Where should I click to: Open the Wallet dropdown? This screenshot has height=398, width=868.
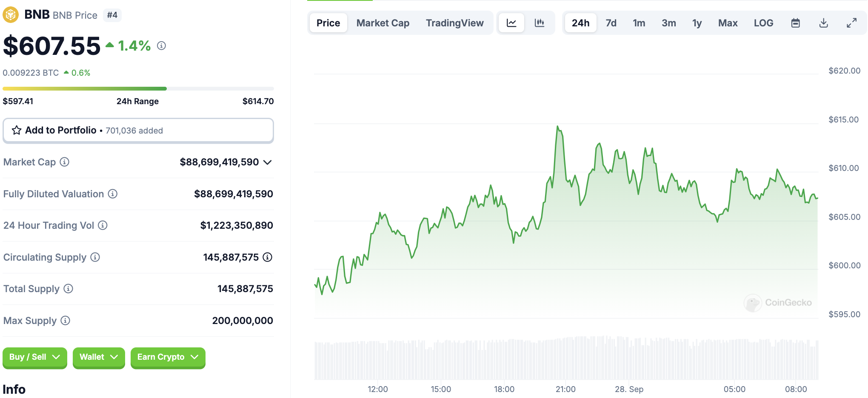98,357
